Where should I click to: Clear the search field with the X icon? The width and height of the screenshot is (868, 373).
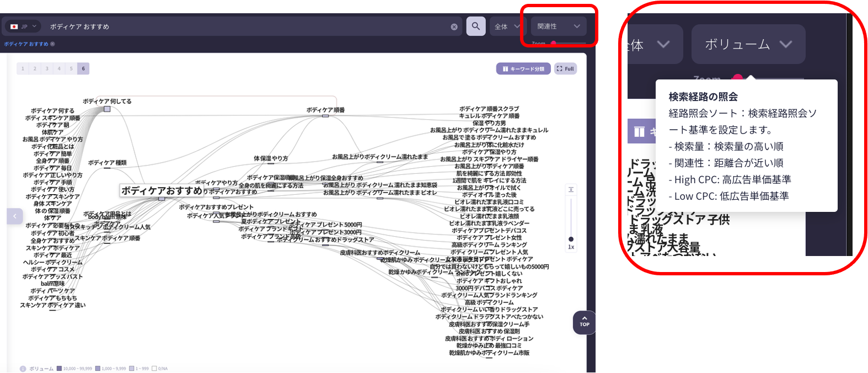click(x=454, y=26)
